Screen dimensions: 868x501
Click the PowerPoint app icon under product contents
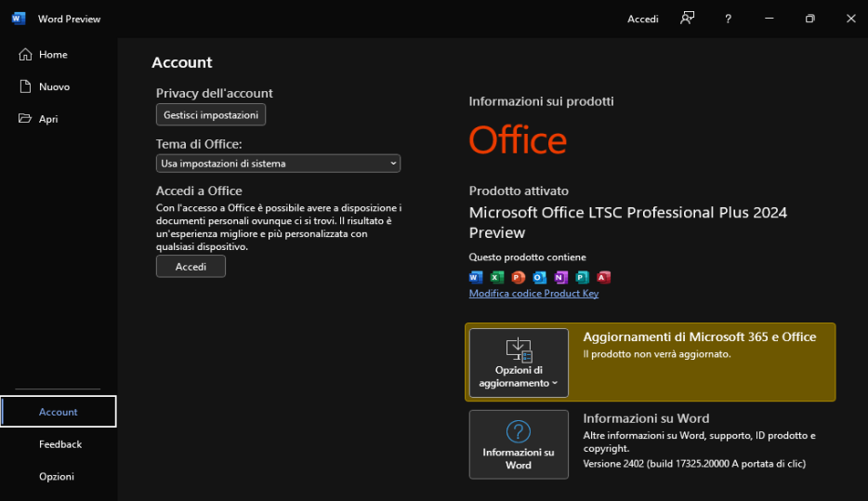(x=519, y=277)
